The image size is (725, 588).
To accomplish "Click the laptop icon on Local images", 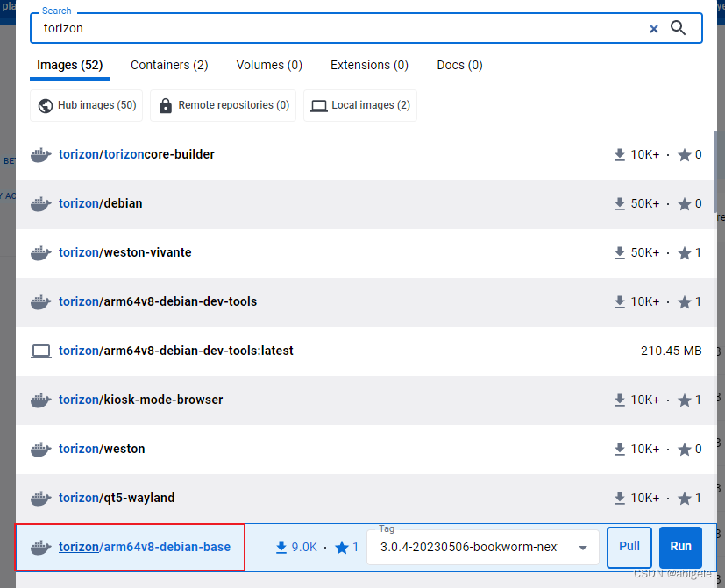I will click(318, 106).
